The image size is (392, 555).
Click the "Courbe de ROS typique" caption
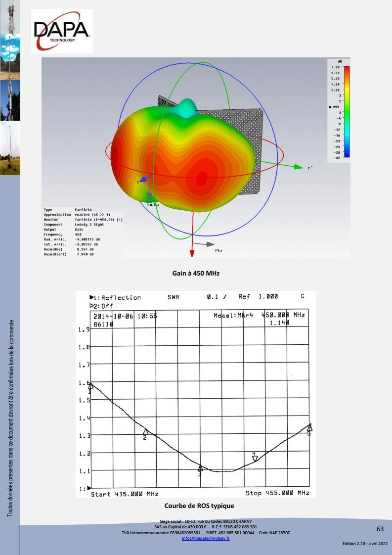[x=199, y=506]
